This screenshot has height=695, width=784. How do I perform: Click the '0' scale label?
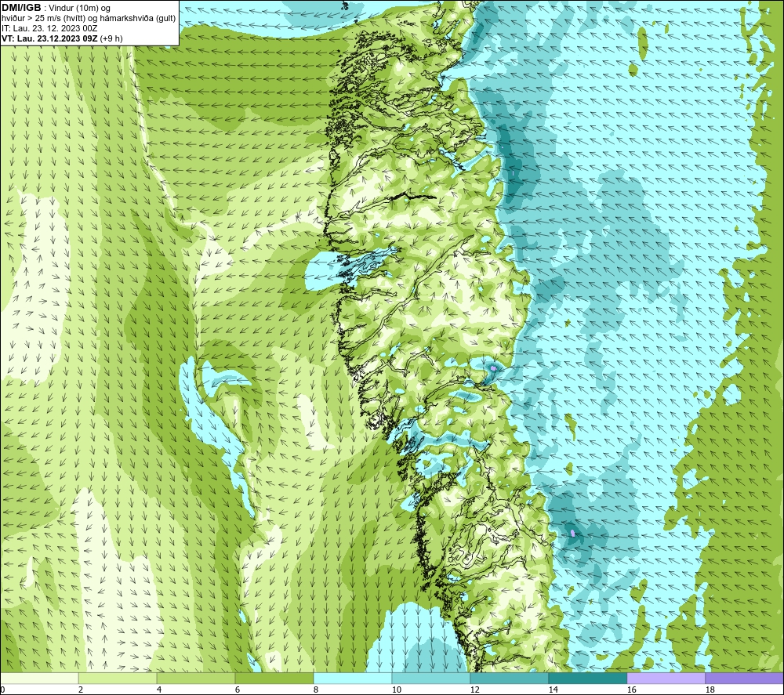[x=3, y=690]
